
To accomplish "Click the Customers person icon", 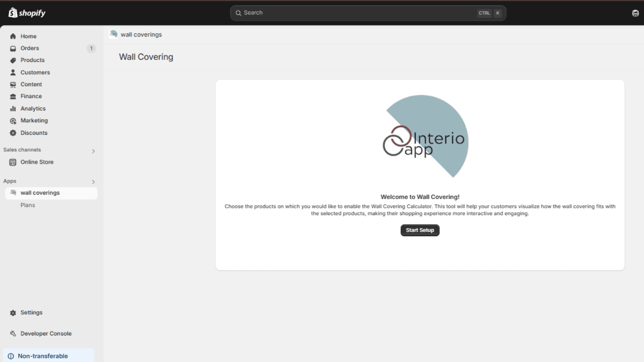I will pos(13,72).
